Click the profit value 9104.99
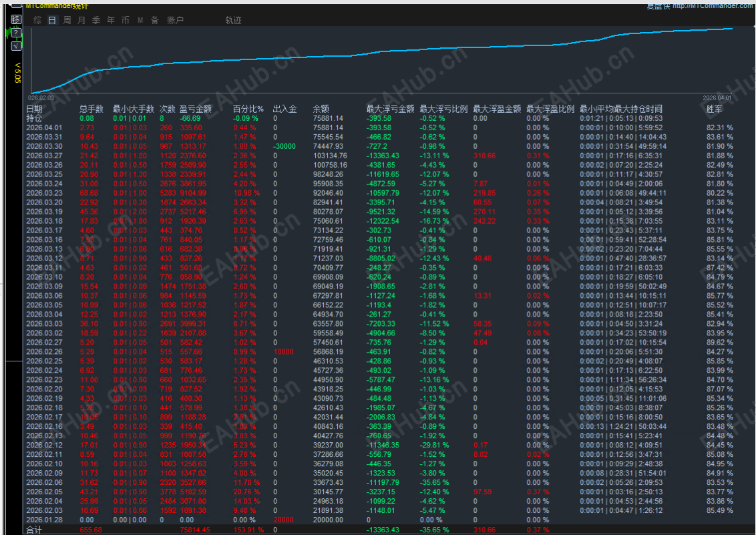 (x=193, y=193)
